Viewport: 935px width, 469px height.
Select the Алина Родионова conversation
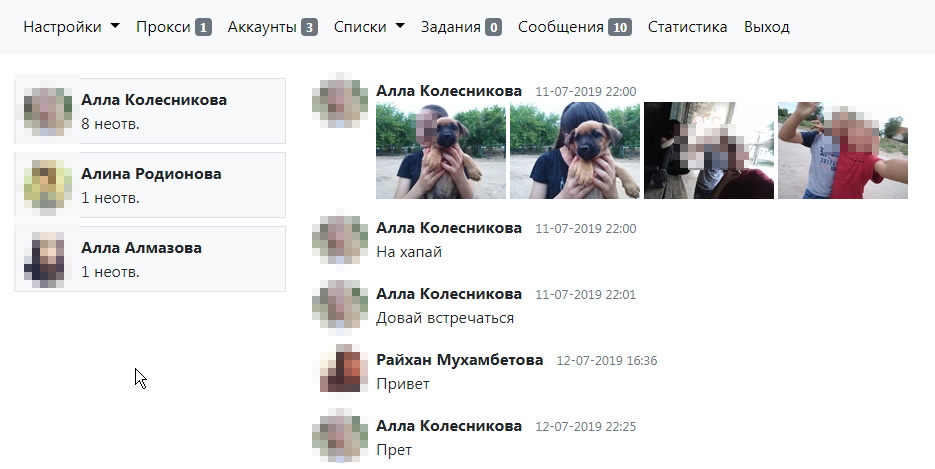tap(150, 185)
